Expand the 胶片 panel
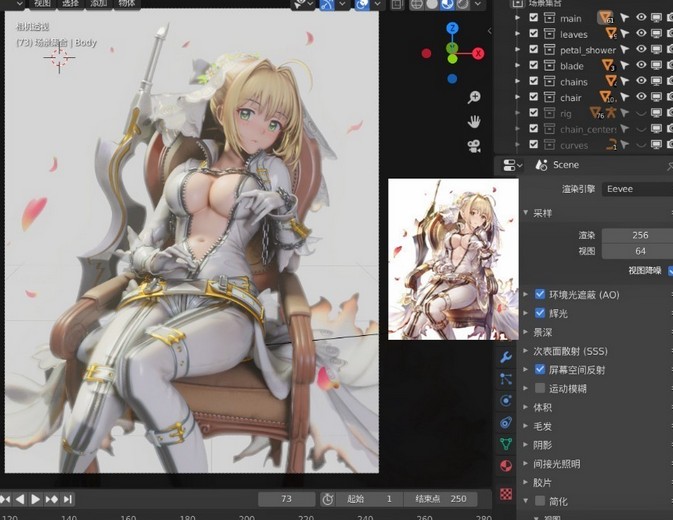This screenshot has width=673, height=520. pos(526,482)
